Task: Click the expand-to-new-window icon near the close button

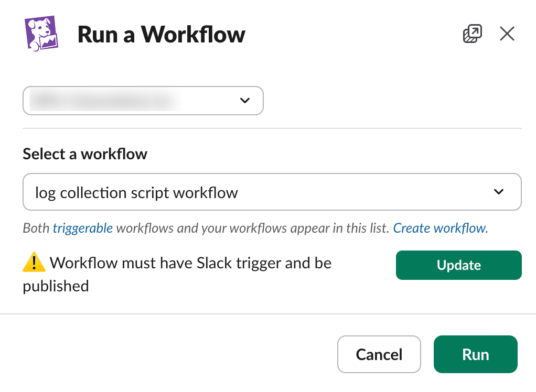Action: click(x=471, y=33)
